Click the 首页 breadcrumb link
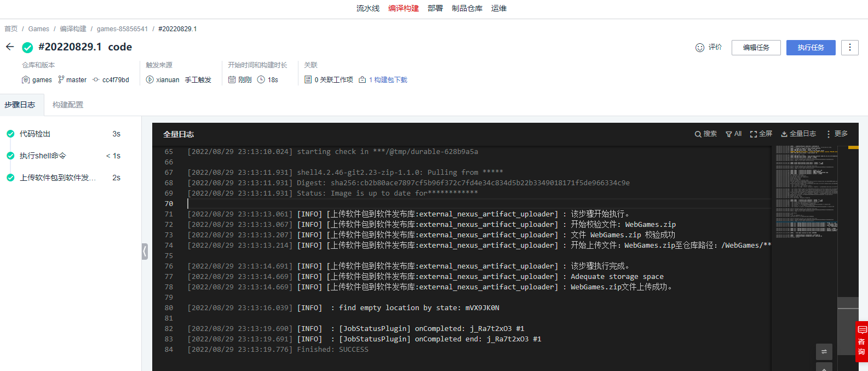 pyautogui.click(x=11, y=29)
